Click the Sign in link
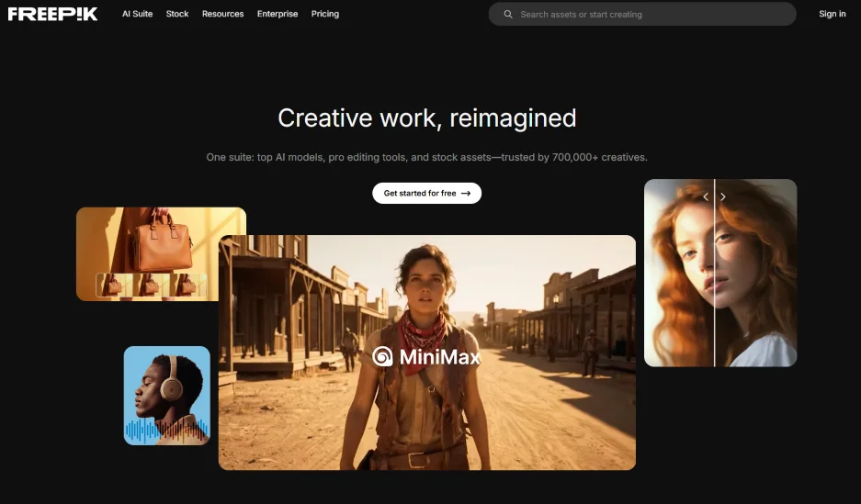The width and height of the screenshot is (861, 504). (832, 14)
